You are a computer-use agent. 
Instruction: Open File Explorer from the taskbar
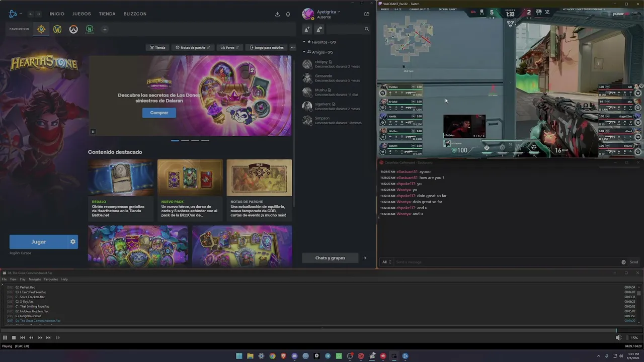point(250,356)
